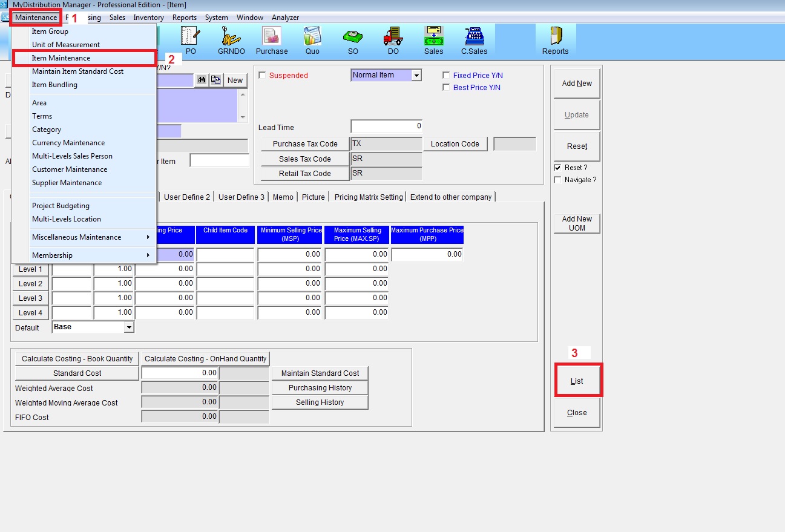Tick the Suspended checkbox
Viewport: 785px width, 532px height.
(262, 76)
